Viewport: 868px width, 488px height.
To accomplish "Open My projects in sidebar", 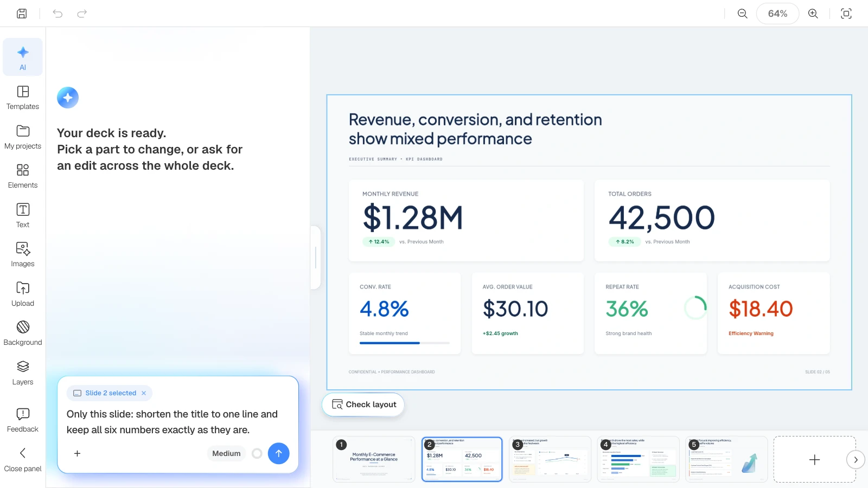I will (23, 137).
